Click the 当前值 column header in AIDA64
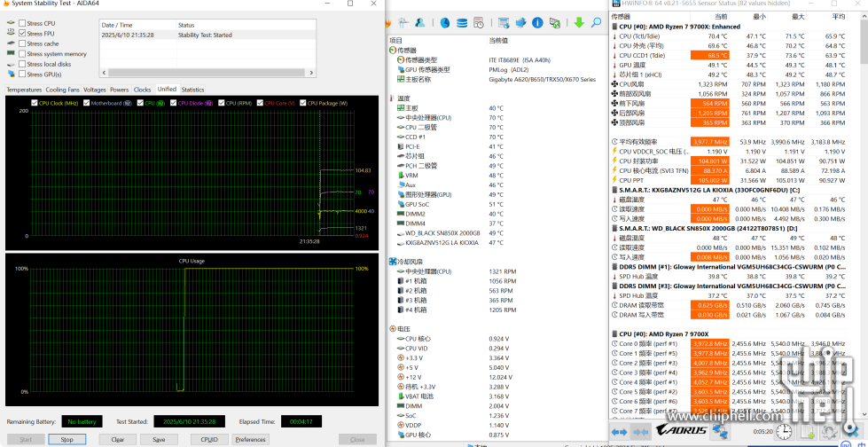Screen dimensions: 868x447 pos(499,41)
